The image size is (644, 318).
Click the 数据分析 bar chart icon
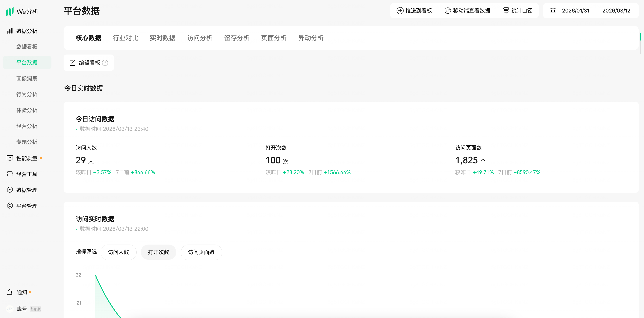tap(10, 31)
